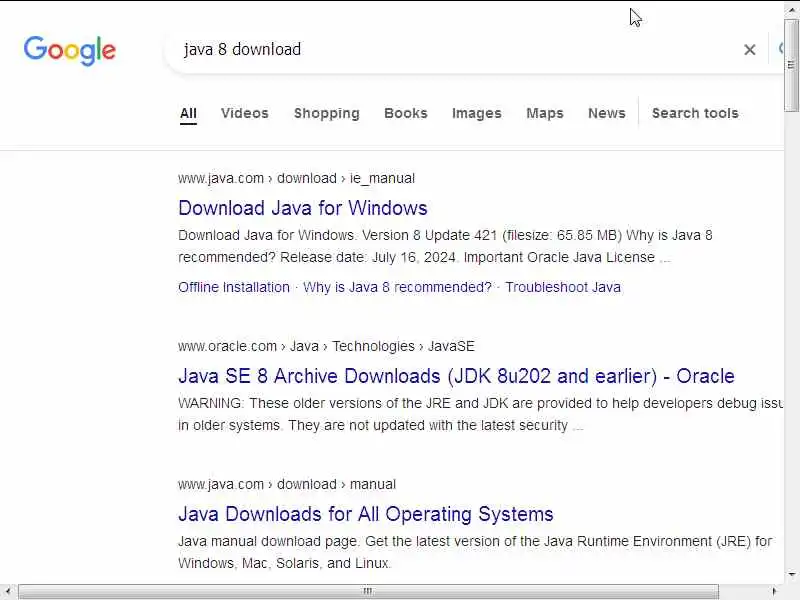Open the Books tab
Image resolution: width=800 pixels, height=600 pixels.
click(406, 113)
